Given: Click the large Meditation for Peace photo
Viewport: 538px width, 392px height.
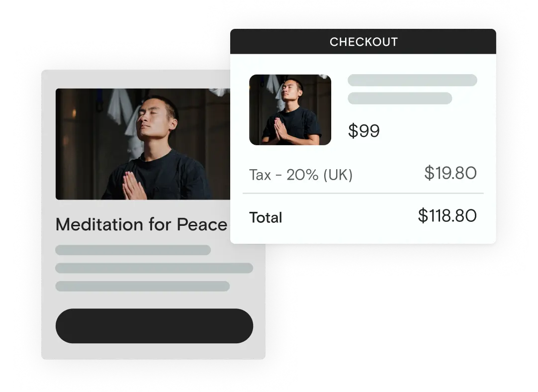Looking at the screenshot, I should pos(143,144).
